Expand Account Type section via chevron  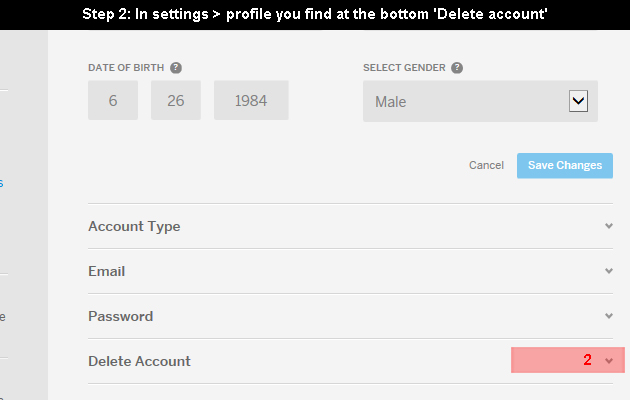(609, 226)
